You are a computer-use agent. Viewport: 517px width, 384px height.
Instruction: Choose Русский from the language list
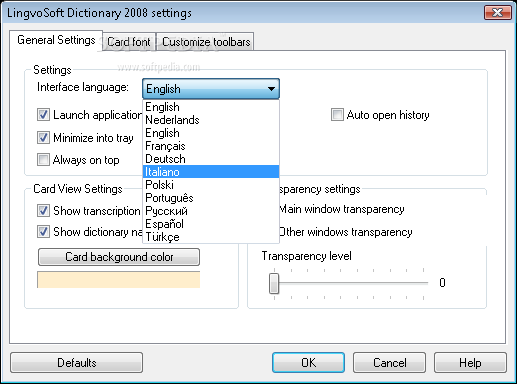click(x=211, y=211)
